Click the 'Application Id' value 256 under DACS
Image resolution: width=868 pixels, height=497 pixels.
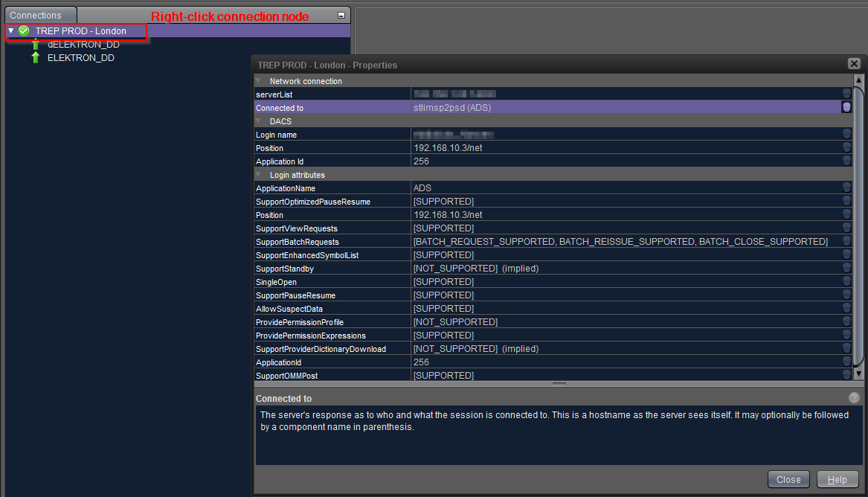(x=421, y=161)
